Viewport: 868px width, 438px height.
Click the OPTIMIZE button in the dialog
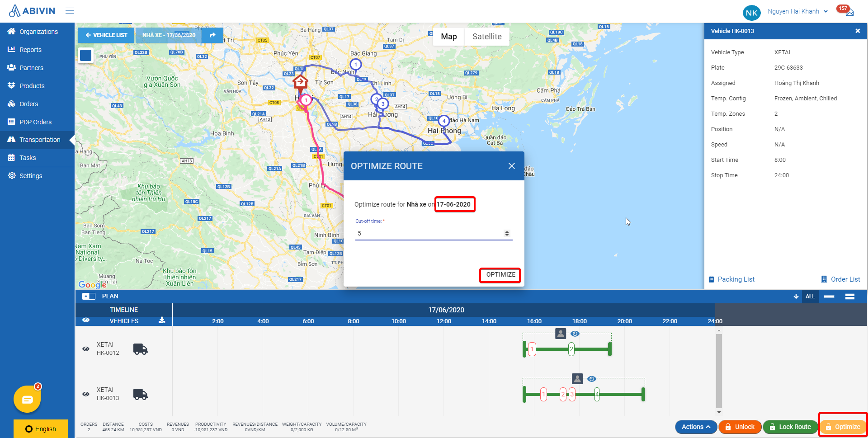click(x=500, y=275)
